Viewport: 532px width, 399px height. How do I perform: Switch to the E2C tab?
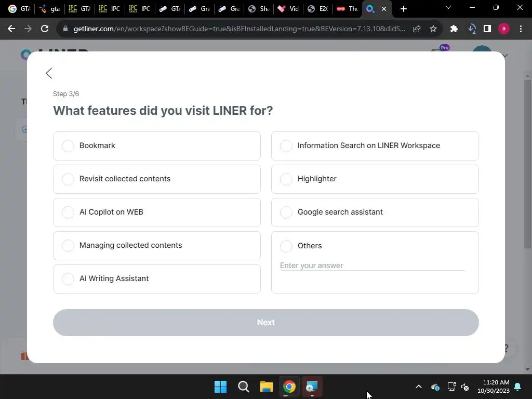pyautogui.click(x=318, y=9)
